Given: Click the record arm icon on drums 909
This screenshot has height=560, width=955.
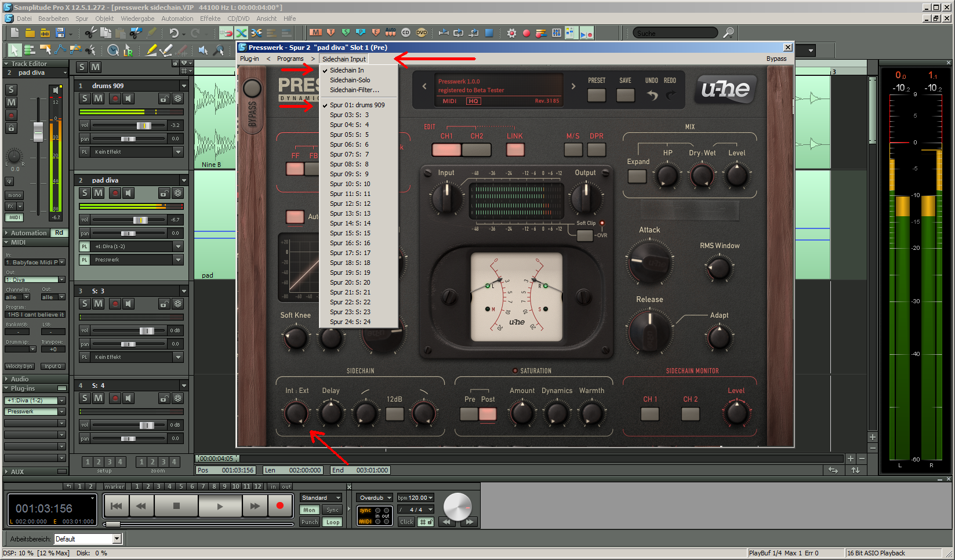Looking at the screenshot, I should click(115, 99).
